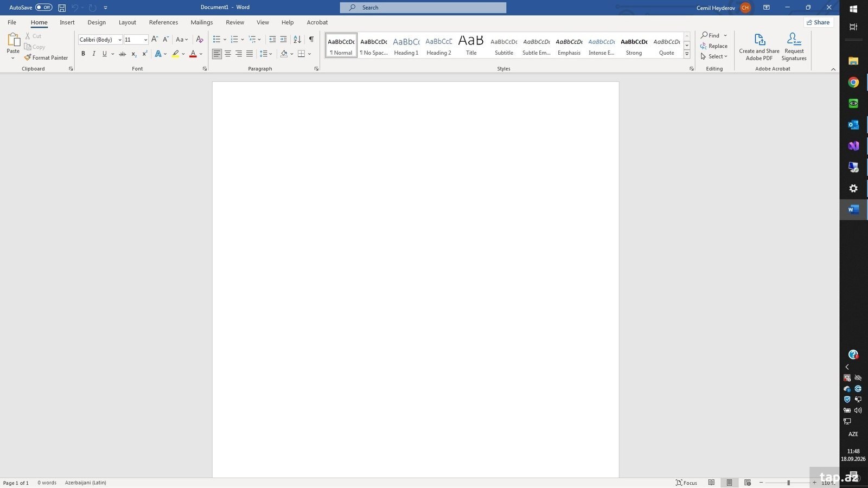This screenshot has width=868, height=488.
Task: Open the File menu
Action: 12,22
